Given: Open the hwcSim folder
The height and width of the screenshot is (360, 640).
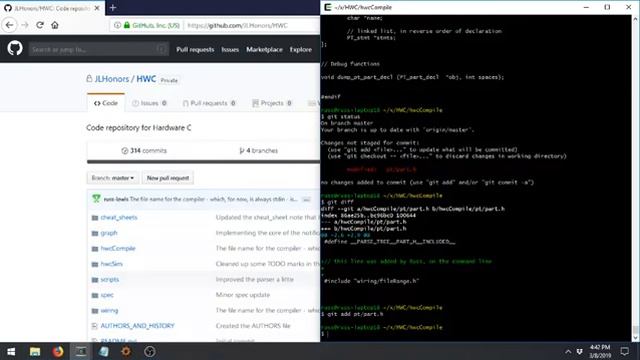Looking at the screenshot, I should click(111, 264).
